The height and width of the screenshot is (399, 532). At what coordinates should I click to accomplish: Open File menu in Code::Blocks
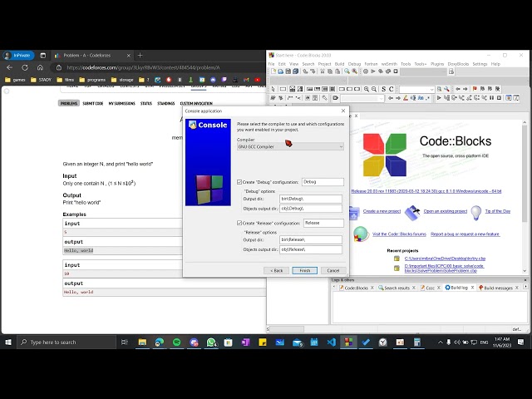272,64
